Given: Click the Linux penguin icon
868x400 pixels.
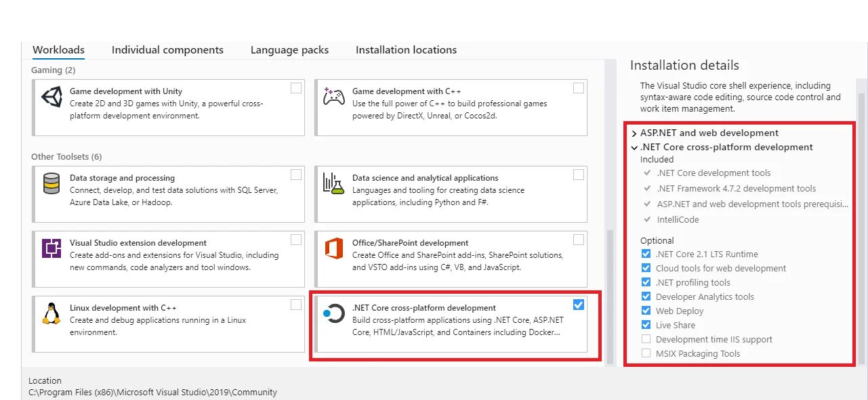Looking at the screenshot, I should [x=51, y=313].
